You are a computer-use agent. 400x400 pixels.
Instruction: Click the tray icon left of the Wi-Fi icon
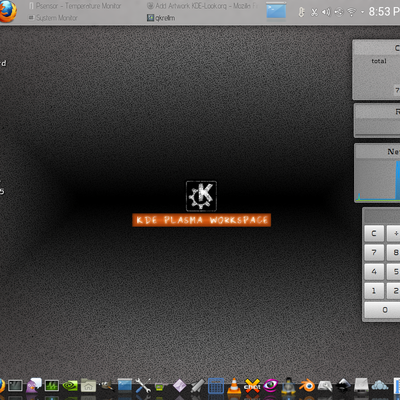tap(339, 12)
